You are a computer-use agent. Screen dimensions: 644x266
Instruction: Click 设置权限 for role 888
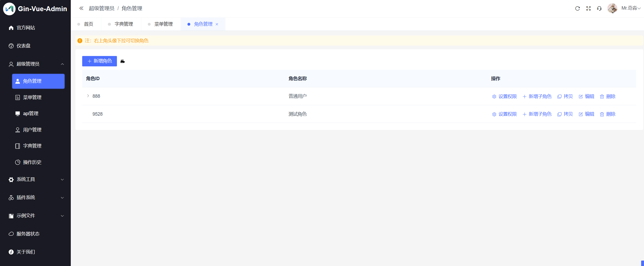click(505, 96)
